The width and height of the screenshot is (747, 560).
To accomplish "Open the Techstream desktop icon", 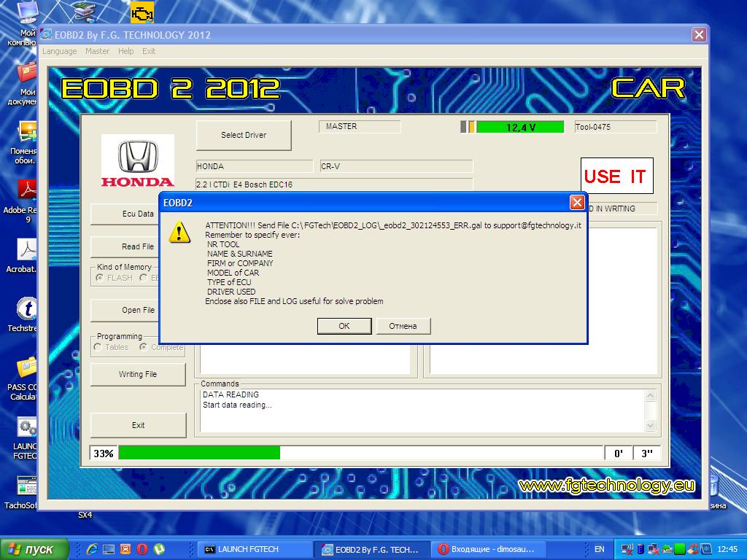I will coord(27,308).
